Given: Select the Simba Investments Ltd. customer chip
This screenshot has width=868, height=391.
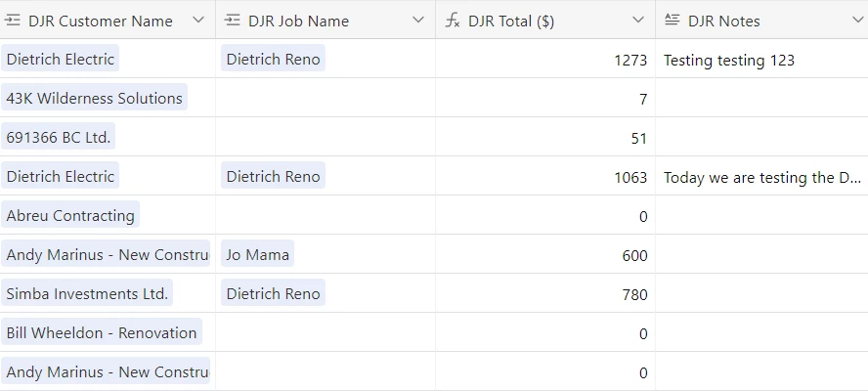Looking at the screenshot, I should [87, 293].
